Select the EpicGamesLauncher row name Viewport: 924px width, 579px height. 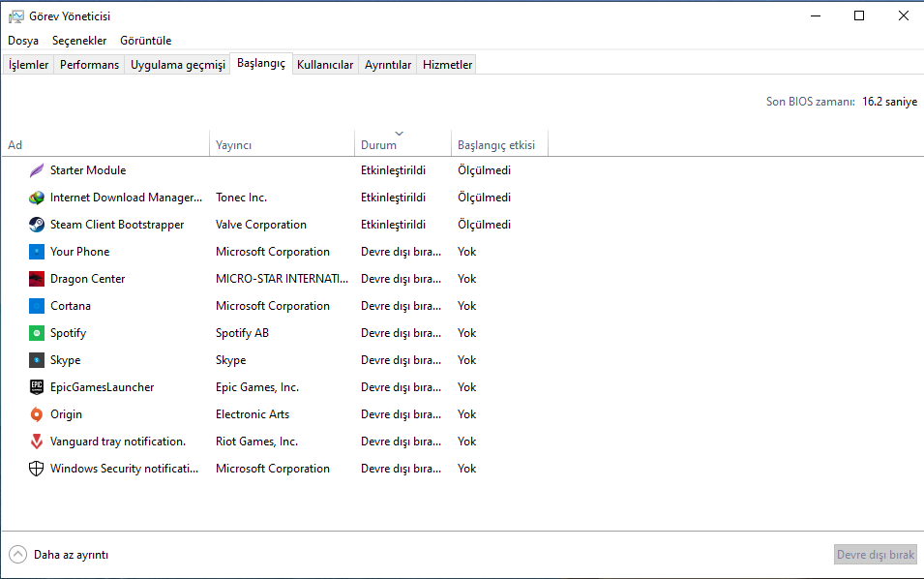[x=102, y=387]
